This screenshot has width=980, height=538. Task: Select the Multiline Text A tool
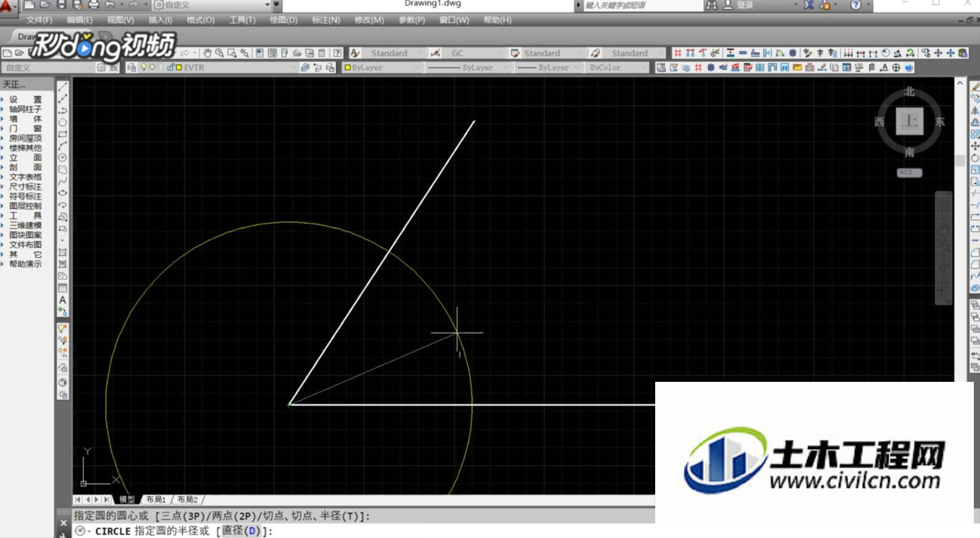(x=63, y=299)
